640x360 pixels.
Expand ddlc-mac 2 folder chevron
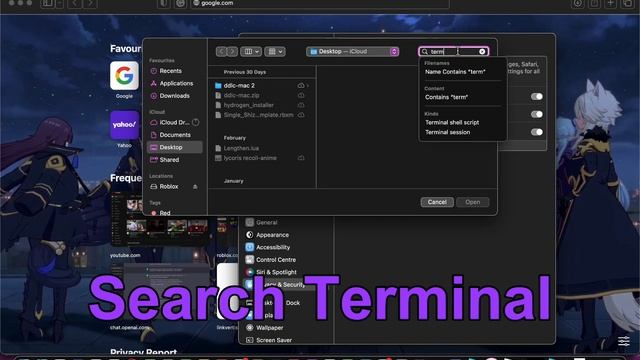(x=308, y=86)
